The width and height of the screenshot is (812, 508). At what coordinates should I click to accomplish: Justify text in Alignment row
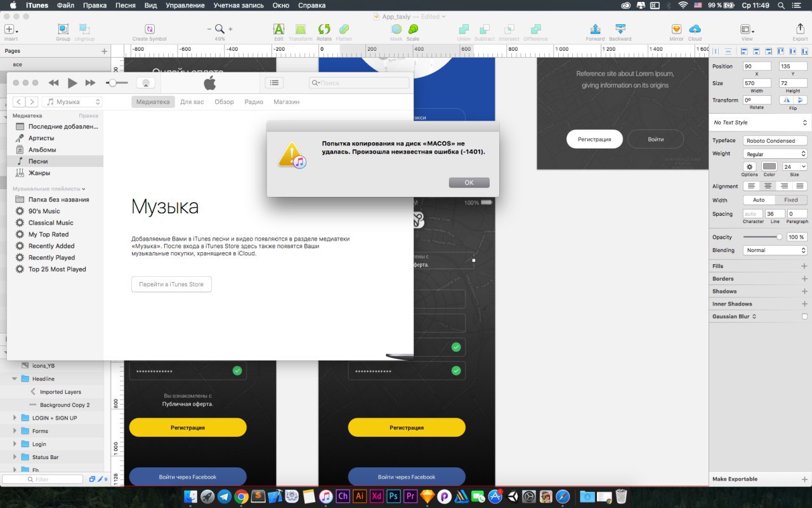800,186
